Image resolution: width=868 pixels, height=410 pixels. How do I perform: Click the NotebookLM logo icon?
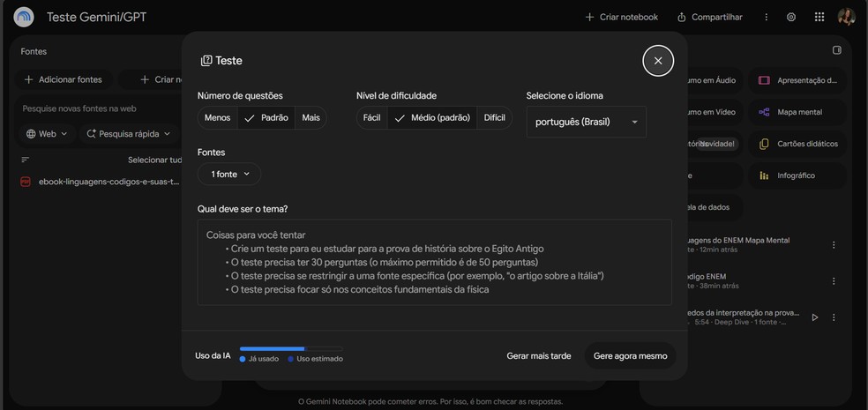click(23, 17)
